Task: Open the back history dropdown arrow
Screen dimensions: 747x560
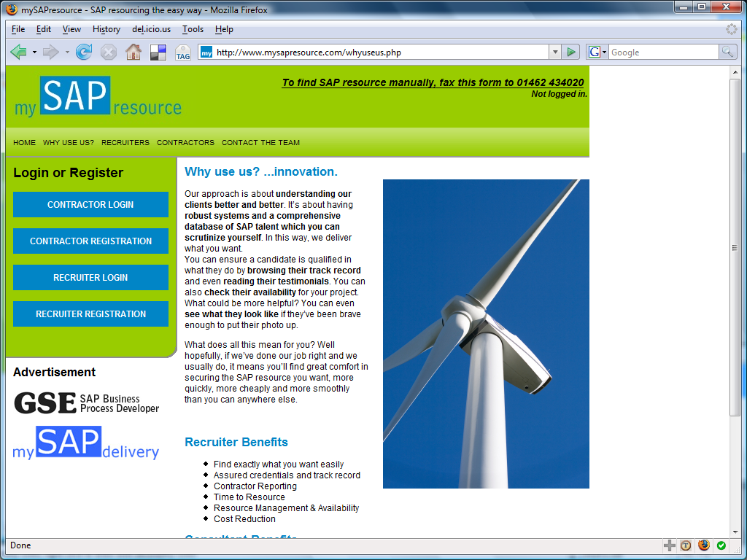Action: pos(34,52)
